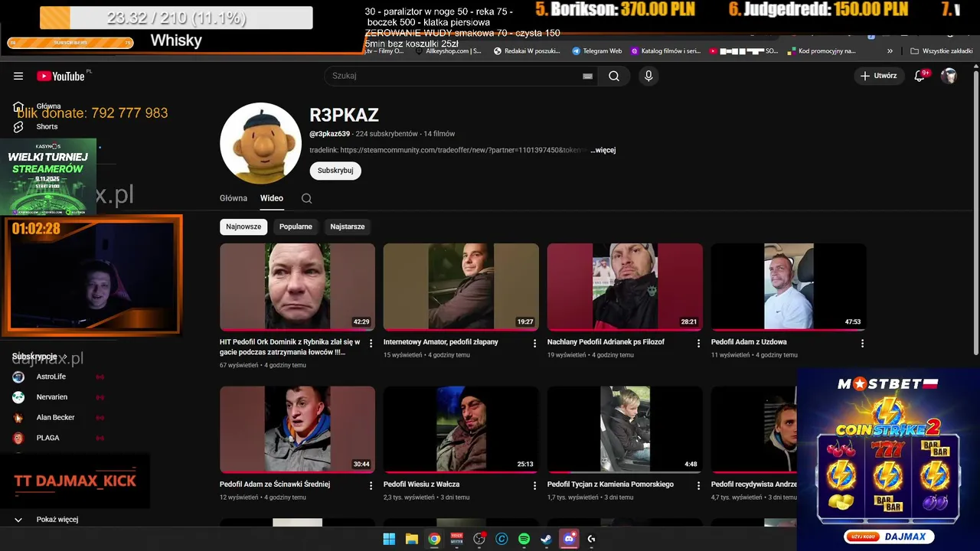The width and height of the screenshot is (980, 551).
Task: Open Voicemeeter from the taskbar
Action: tap(456, 539)
